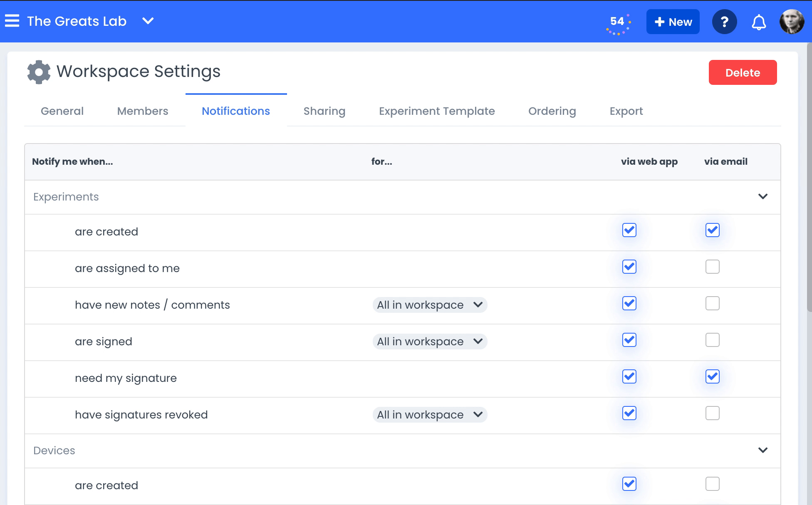Click the New button
This screenshot has height=505, width=812.
pyautogui.click(x=673, y=22)
